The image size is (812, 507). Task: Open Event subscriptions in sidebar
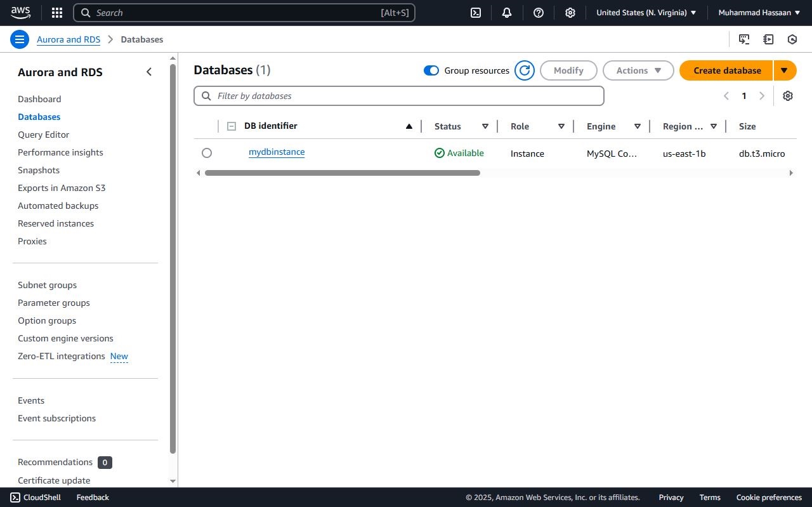(56, 418)
